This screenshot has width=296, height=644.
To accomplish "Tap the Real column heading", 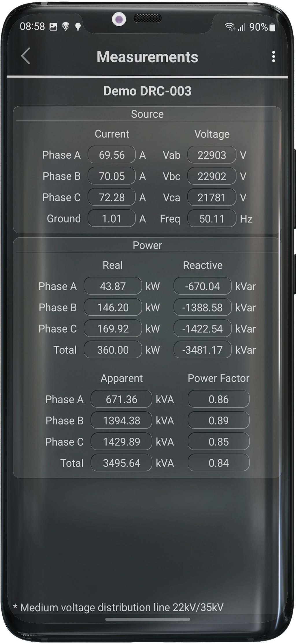I will coord(113,265).
